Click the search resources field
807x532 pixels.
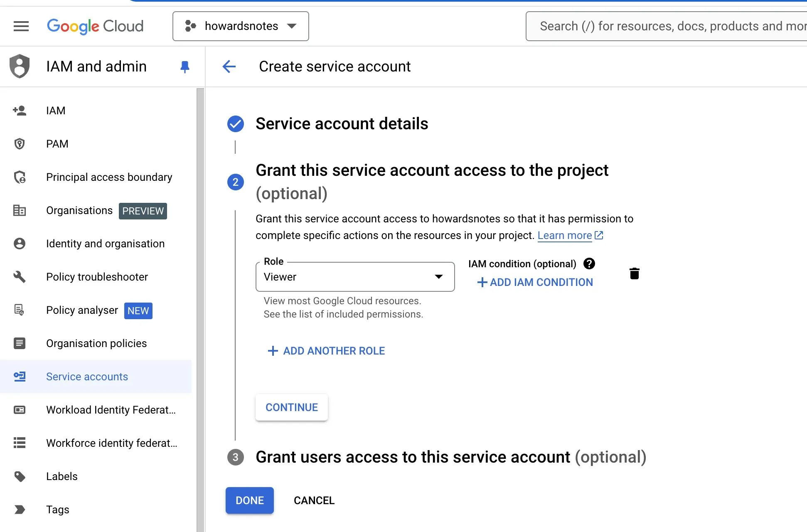pyautogui.click(x=665, y=26)
